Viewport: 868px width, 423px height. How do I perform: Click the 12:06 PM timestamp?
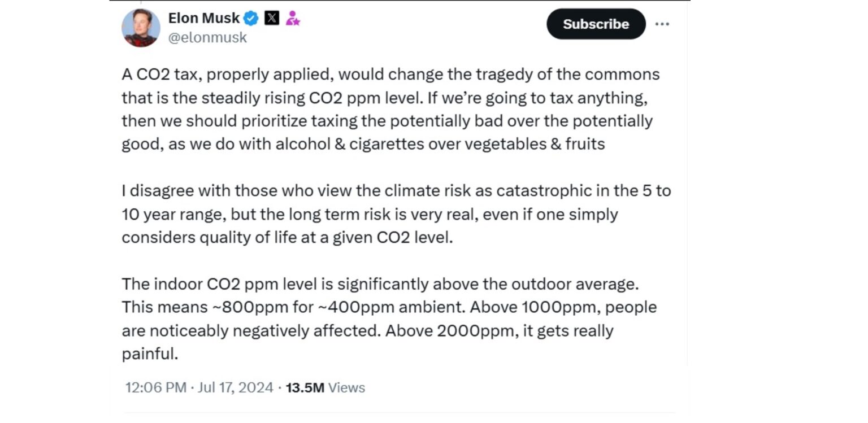tap(155, 388)
